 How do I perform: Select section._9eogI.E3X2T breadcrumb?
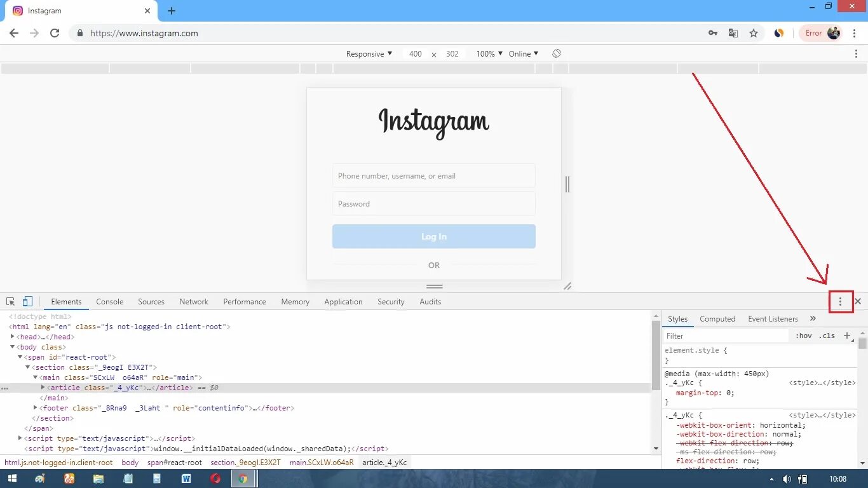tap(245, 463)
